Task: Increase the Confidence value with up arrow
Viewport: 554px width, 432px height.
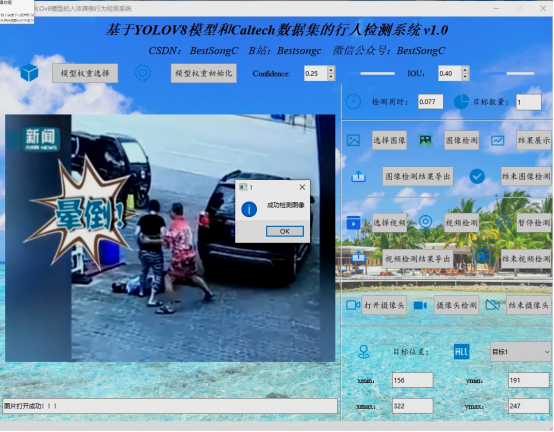Action: coord(331,70)
